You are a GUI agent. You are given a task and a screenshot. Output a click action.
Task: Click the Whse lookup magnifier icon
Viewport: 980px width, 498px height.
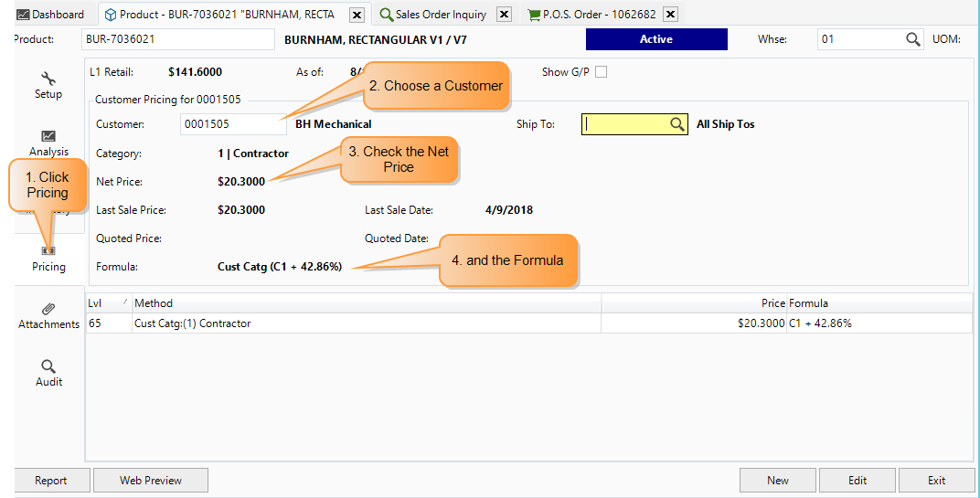pos(913,39)
